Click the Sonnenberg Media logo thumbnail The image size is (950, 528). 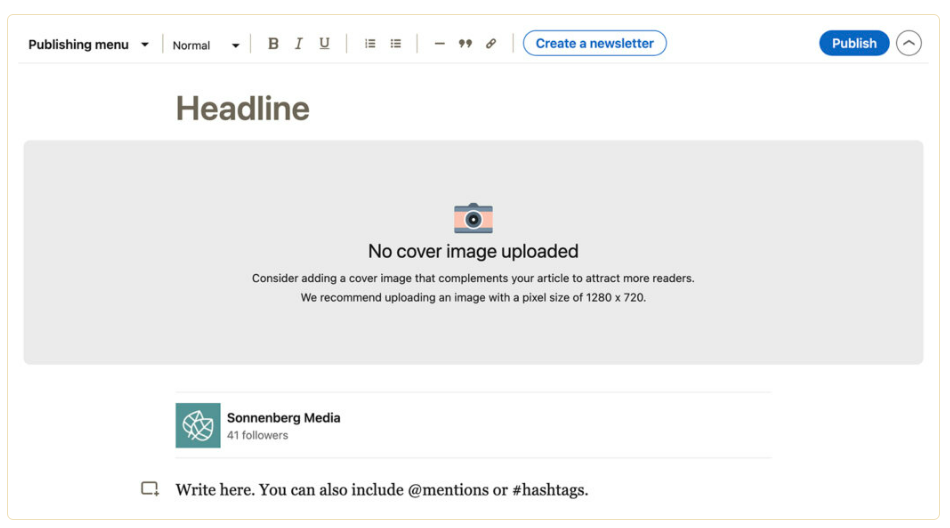point(198,425)
